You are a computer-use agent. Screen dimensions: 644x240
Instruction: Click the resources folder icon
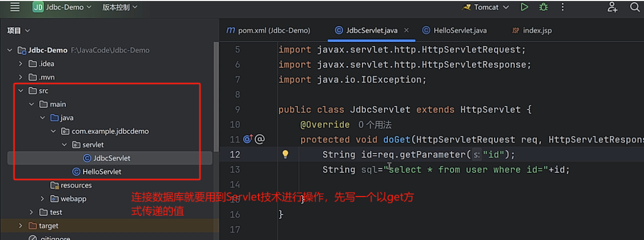[x=55, y=185]
